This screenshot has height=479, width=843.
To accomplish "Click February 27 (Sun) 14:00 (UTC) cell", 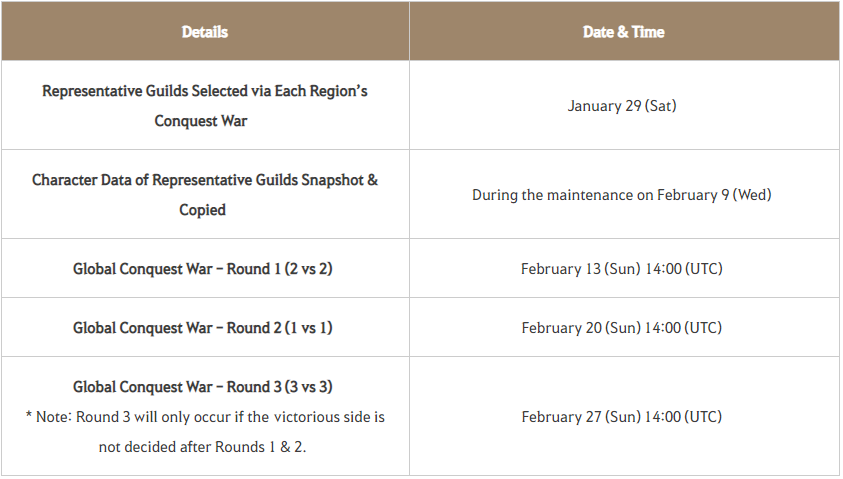I will pos(624,416).
